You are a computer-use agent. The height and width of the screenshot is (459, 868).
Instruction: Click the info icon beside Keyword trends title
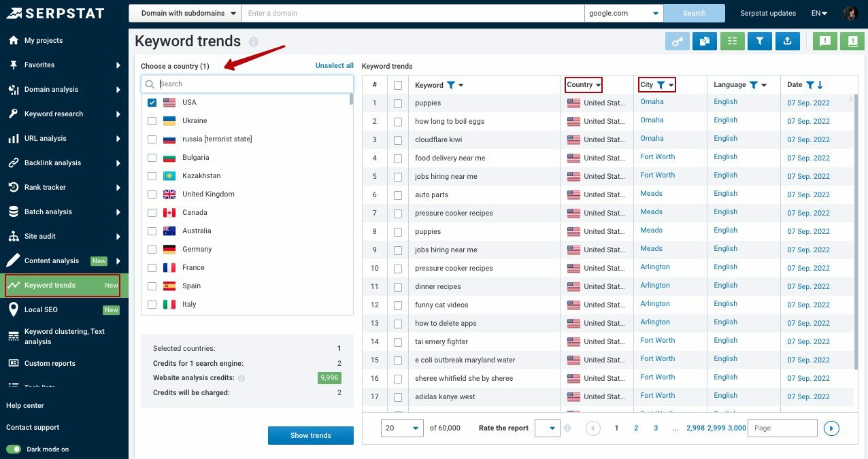point(254,41)
